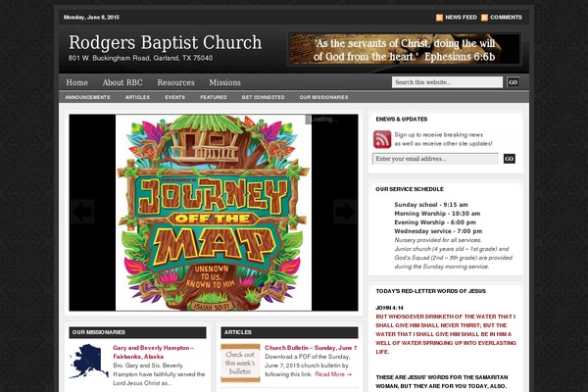Click the ARTICLES section header bar
This screenshot has height=392, width=588.
coord(289,333)
